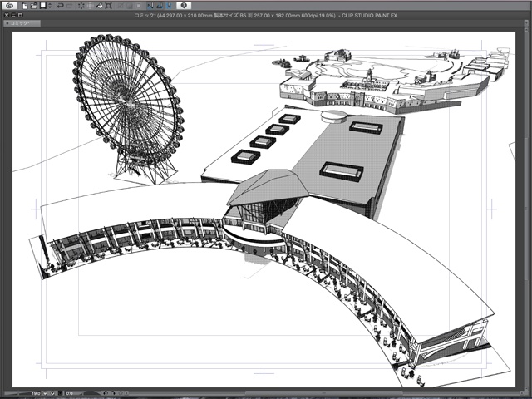The width and height of the screenshot is (532, 399).
Task: Show the selection border icon
Action: click(x=139, y=6)
